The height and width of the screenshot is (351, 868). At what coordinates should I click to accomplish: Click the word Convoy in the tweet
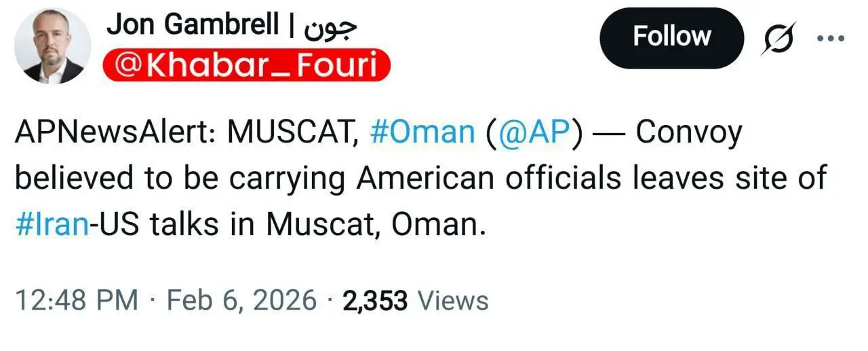[690, 133]
